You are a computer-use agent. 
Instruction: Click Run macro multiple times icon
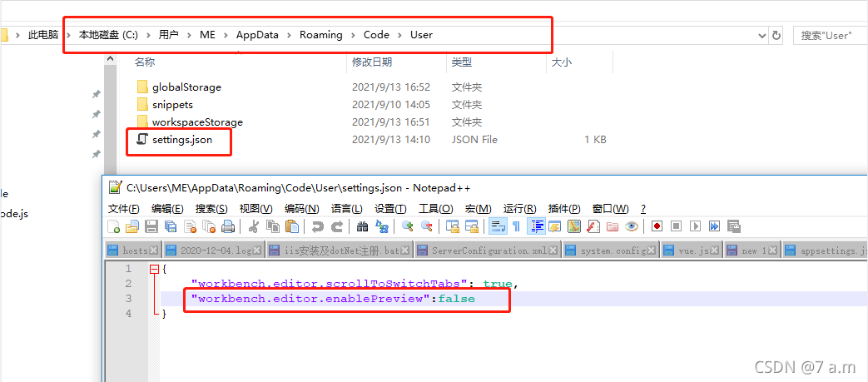(714, 226)
